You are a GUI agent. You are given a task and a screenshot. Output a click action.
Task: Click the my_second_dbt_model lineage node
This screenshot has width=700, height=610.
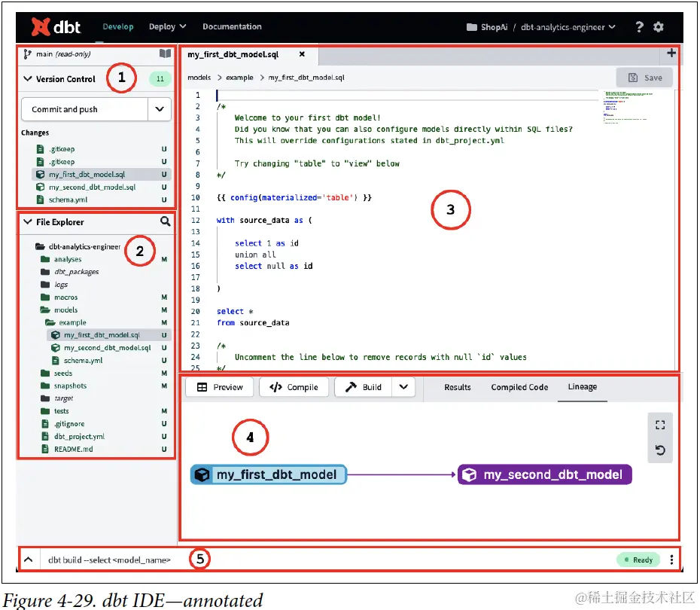click(545, 474)
